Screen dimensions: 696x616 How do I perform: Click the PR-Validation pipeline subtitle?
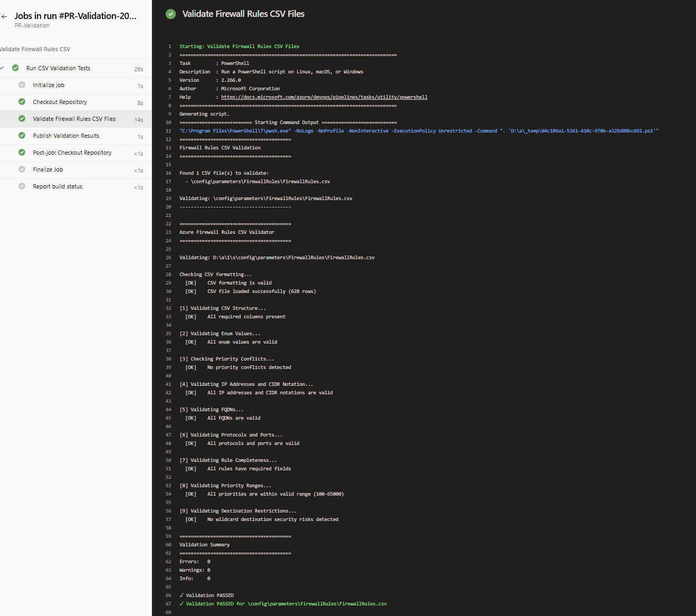pos(32,25)
